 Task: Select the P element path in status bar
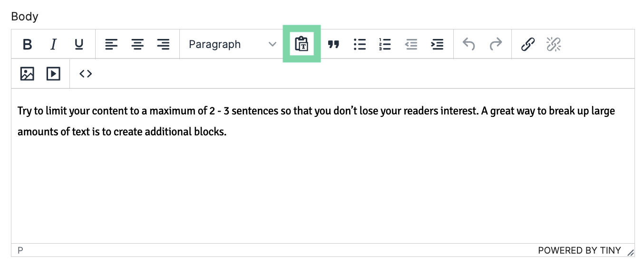[x=20, y=250]
